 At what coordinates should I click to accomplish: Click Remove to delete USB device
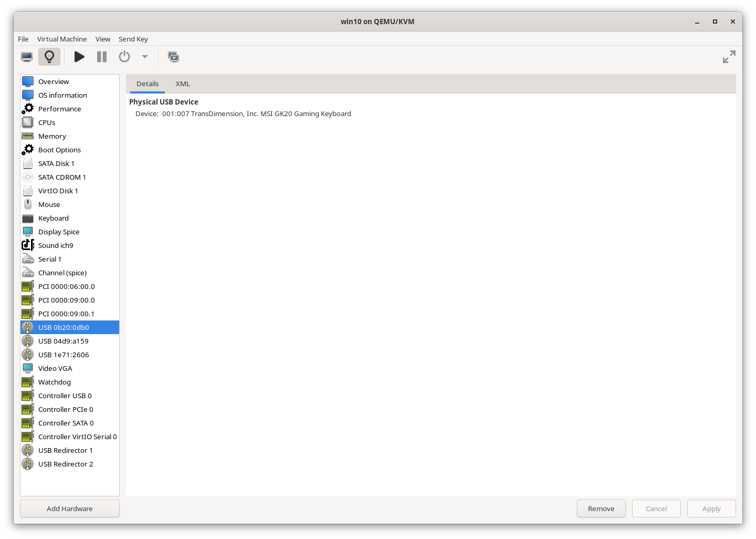pos(601,509)
